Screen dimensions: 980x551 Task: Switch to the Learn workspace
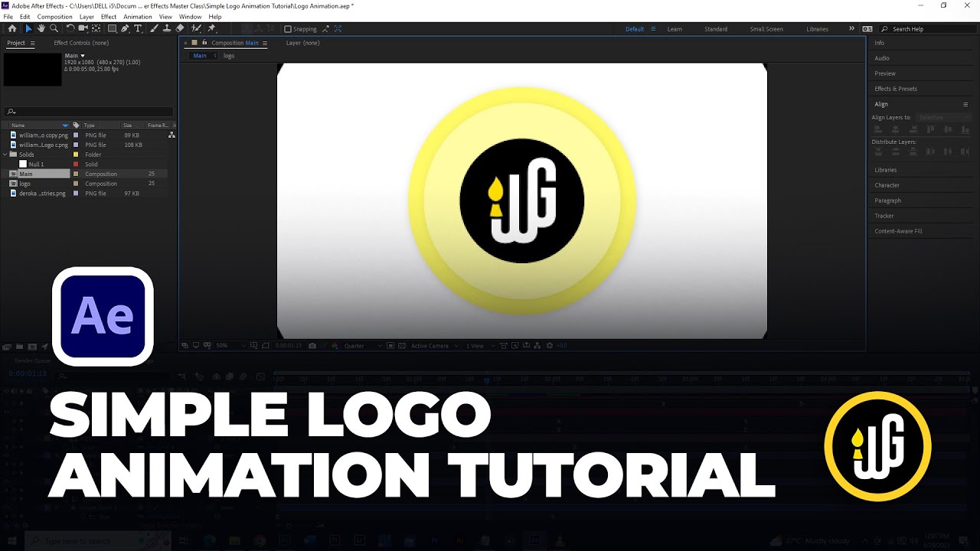click(x=675, y=29)
